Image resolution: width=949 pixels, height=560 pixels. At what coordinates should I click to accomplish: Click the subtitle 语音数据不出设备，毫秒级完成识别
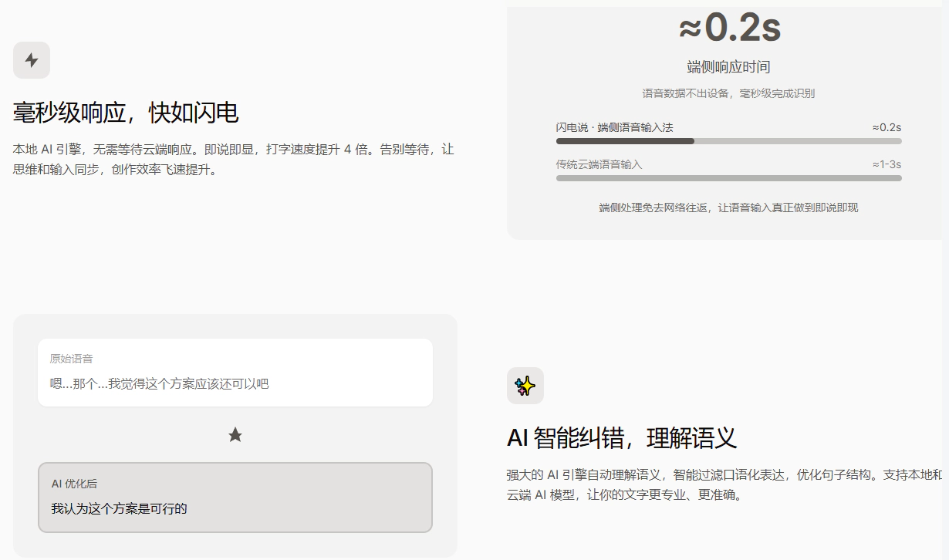[728, 93]
